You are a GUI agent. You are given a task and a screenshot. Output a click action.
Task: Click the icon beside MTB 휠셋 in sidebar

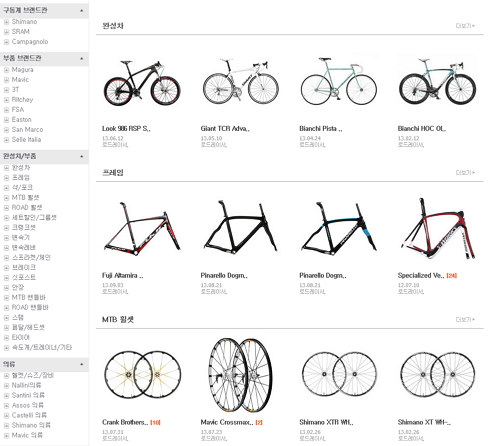click(x=6, y=198)
